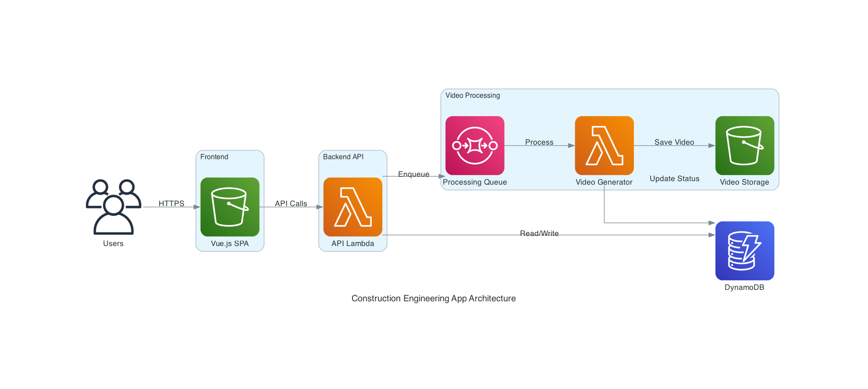Click the Backend API cluster title
The width and height of the screenshot is (868, 389).
click(x=343, y=157)
